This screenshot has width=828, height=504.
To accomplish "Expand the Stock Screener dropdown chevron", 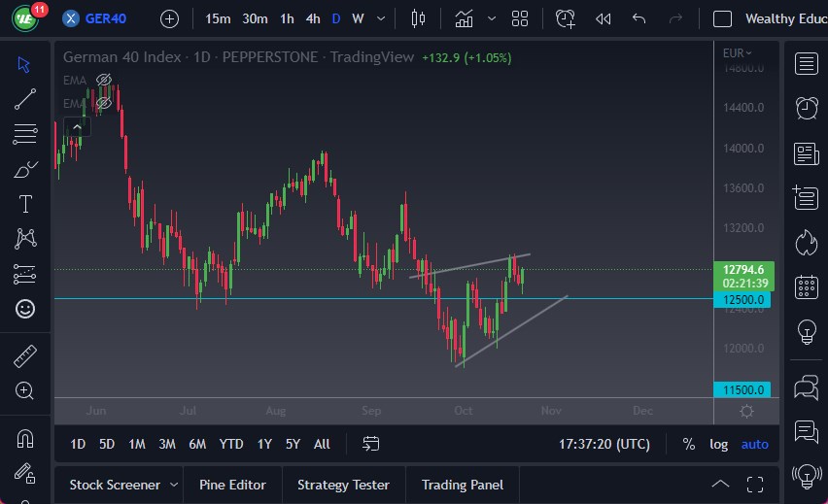I will click(x=174, y=485).
